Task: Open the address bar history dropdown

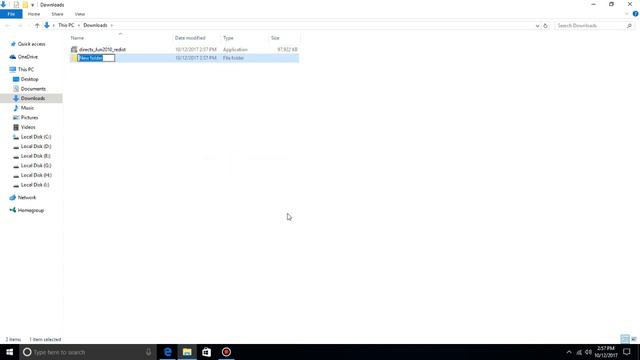Action: point(537,26)
